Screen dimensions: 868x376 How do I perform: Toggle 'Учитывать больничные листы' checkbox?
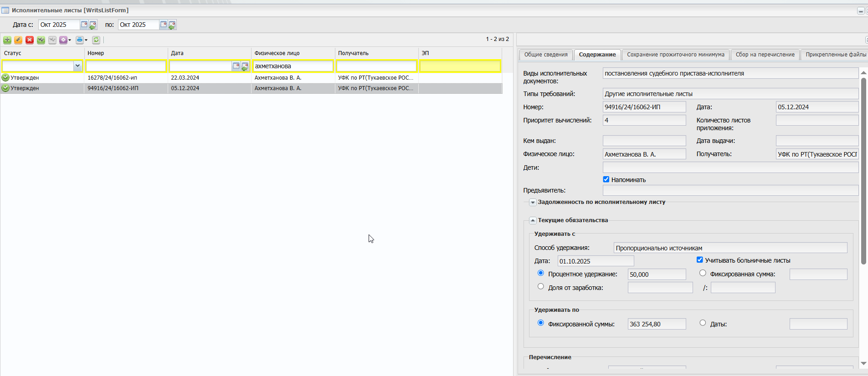(700, 260)
